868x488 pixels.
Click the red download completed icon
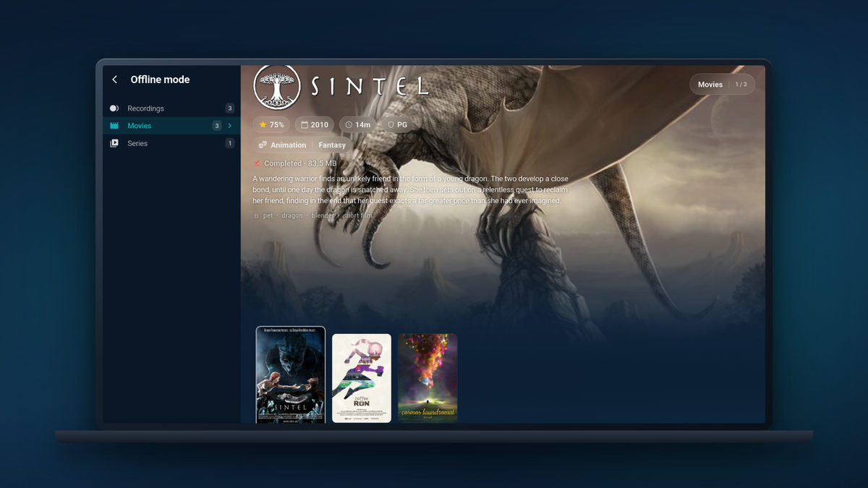[x=257, y=163]
